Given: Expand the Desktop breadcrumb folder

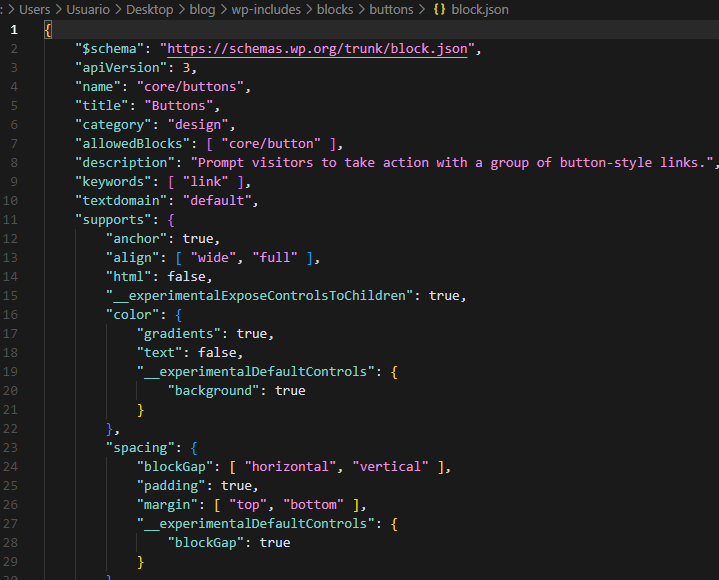Looking at the screenshot, I should coord(154,9).
